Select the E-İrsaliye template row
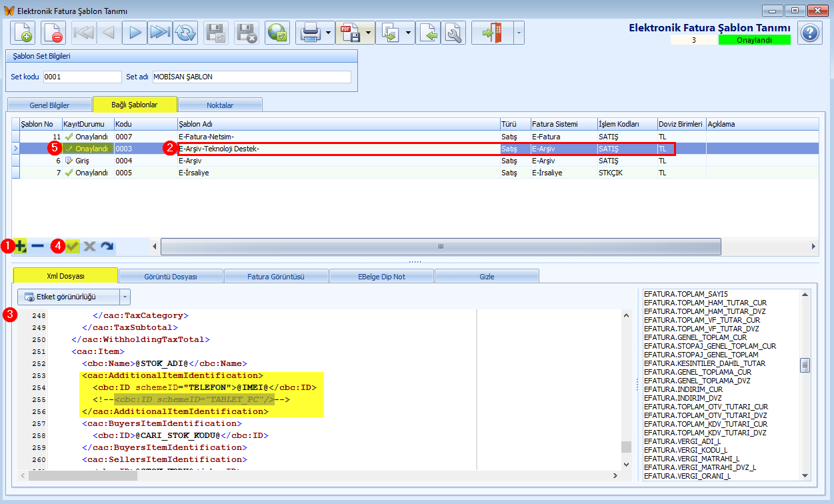This screenshot has width=834, height=504. 415,173
